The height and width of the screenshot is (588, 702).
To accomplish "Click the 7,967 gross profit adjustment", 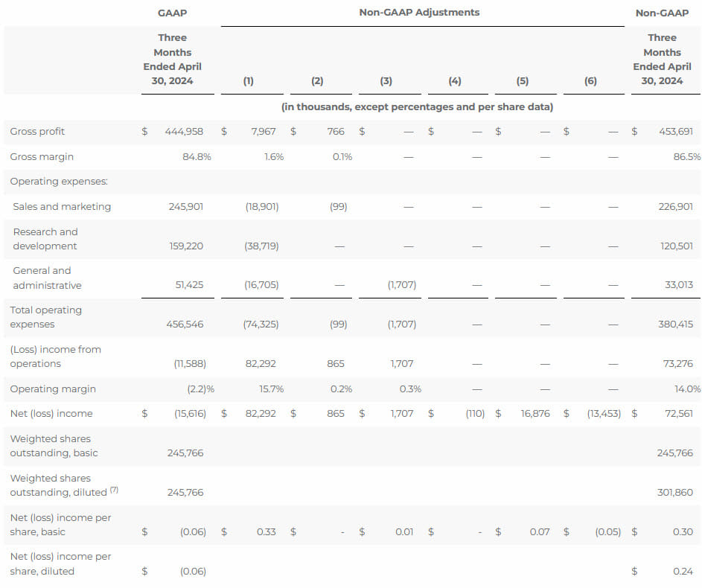I will tap(264, 132).
